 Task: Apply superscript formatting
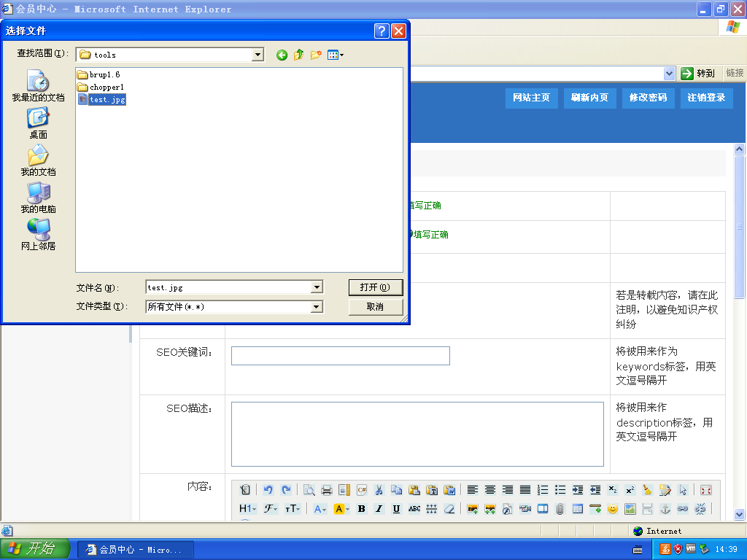coord(630,489)
